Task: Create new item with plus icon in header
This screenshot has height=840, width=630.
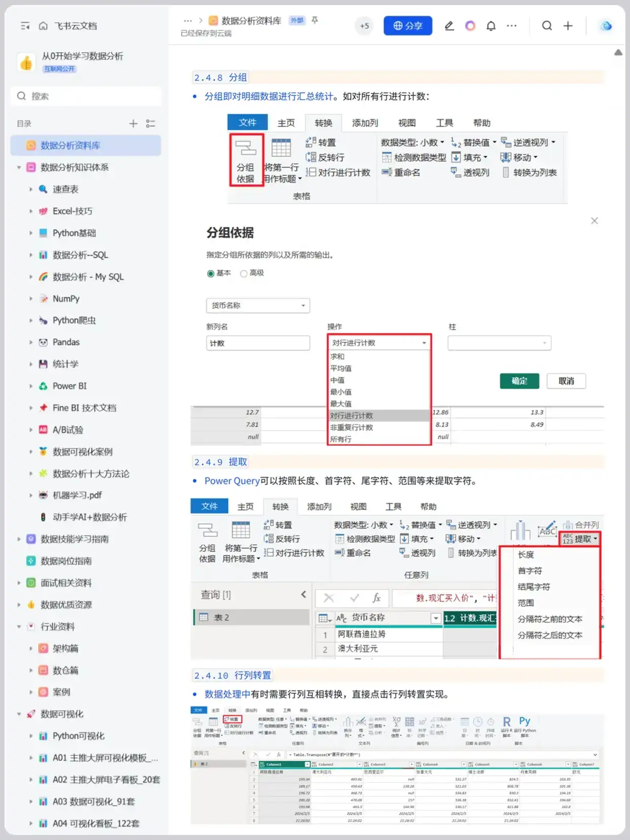Action: tap(568, 25)
